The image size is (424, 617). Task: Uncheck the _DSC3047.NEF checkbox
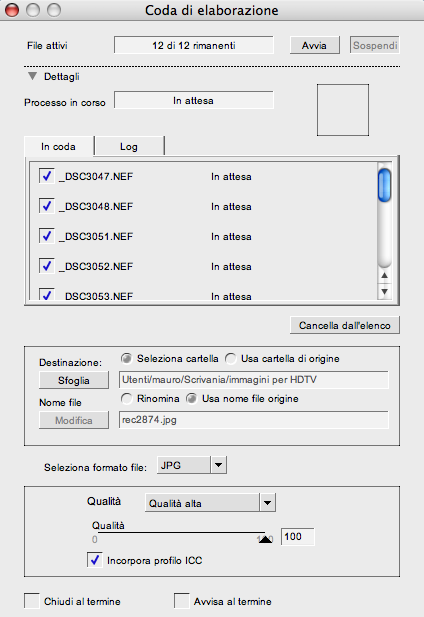[x=46, y=175]
